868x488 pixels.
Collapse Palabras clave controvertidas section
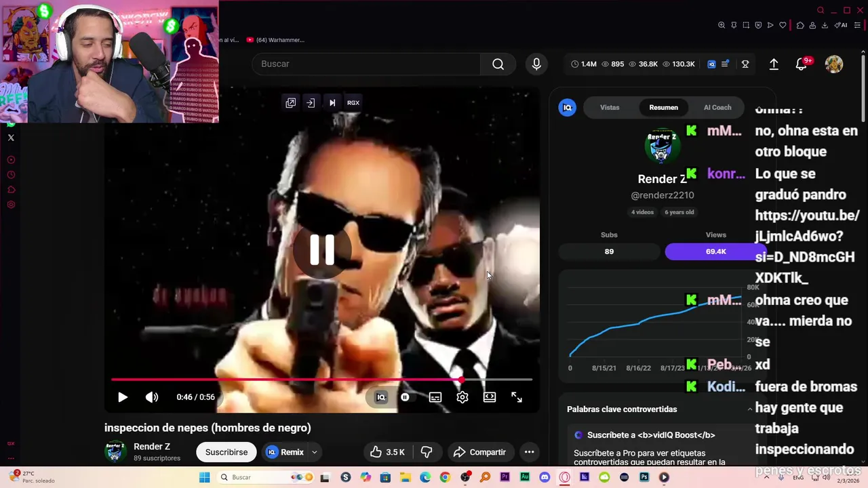tap(749, 409)
